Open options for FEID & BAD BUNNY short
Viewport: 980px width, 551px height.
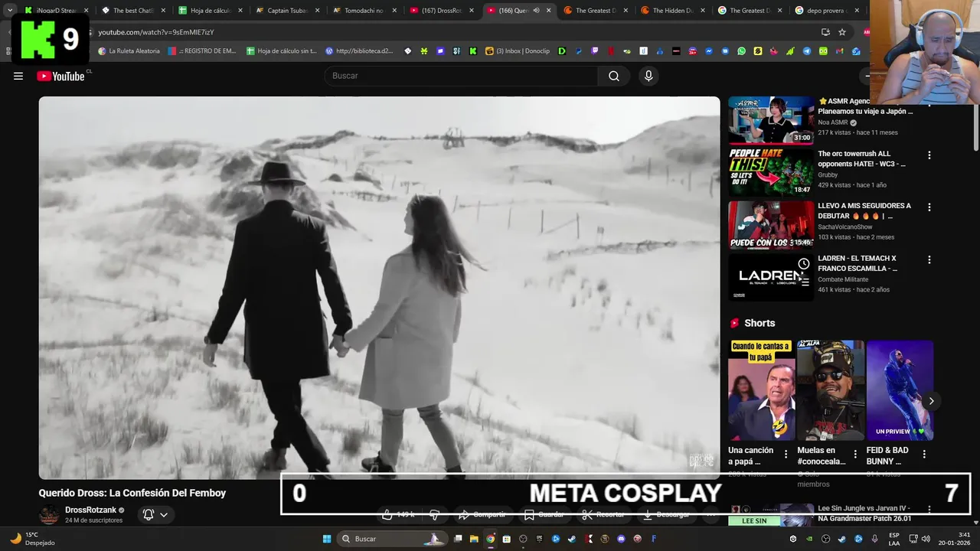pos(924,454)
